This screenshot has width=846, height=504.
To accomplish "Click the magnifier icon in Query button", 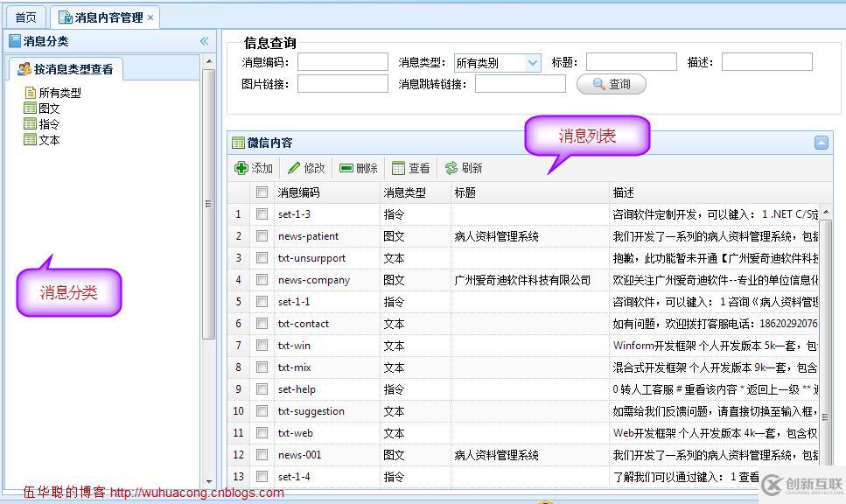I will coord(599,84).
